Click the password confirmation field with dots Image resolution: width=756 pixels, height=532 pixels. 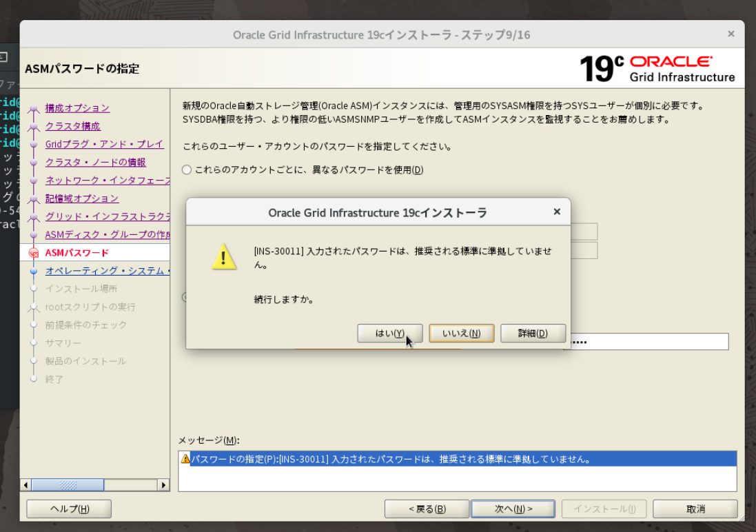point(648,342)
